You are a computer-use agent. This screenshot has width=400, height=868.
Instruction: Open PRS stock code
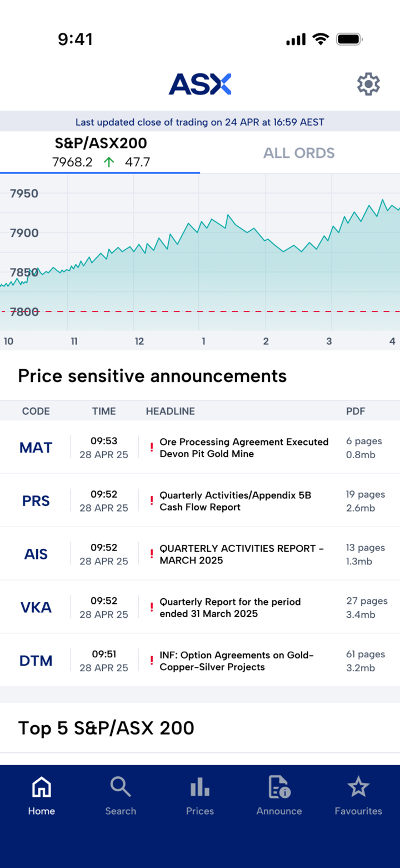[36, 501]
